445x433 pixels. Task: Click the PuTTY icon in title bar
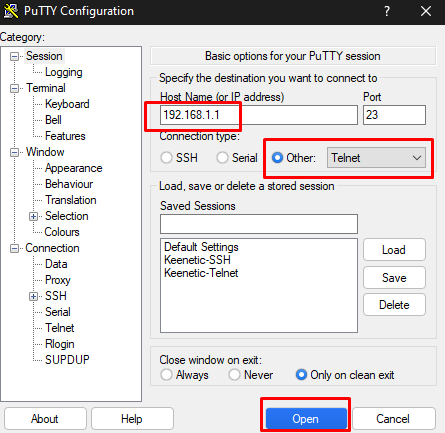pyautogui.click(x=10, y=11)
